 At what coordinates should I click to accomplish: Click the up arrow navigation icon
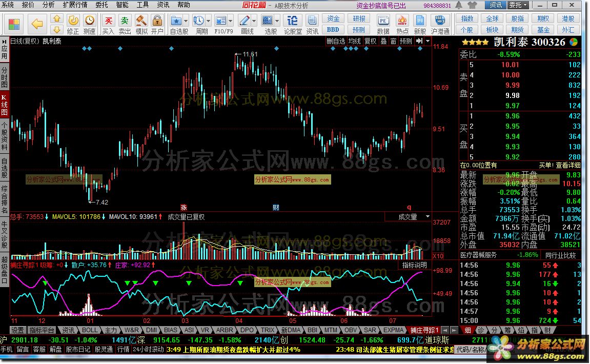tap(56, 18)
